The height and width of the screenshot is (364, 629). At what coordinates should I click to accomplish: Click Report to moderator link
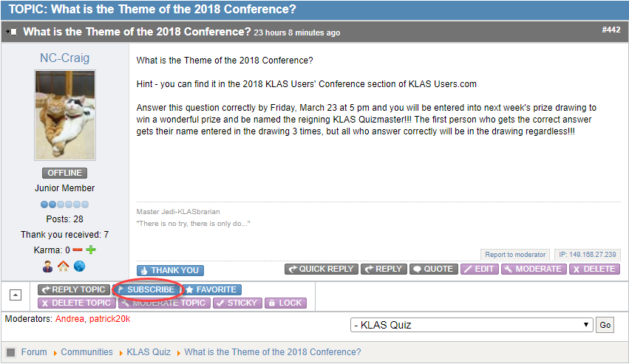point(515,255)
